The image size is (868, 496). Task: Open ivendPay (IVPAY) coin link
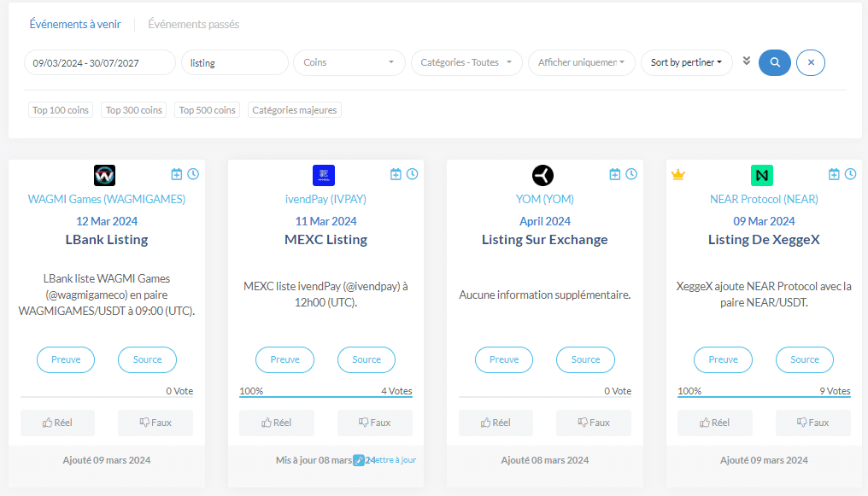pos(325,199)
